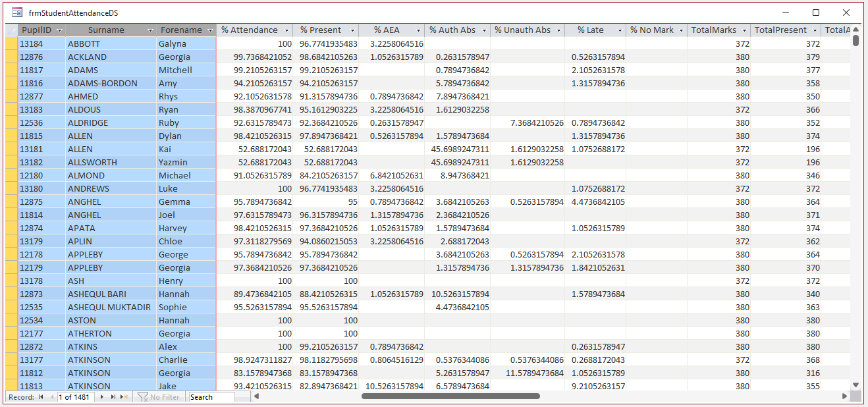Click the frmStudentAttendanceDS form icon

17,13
